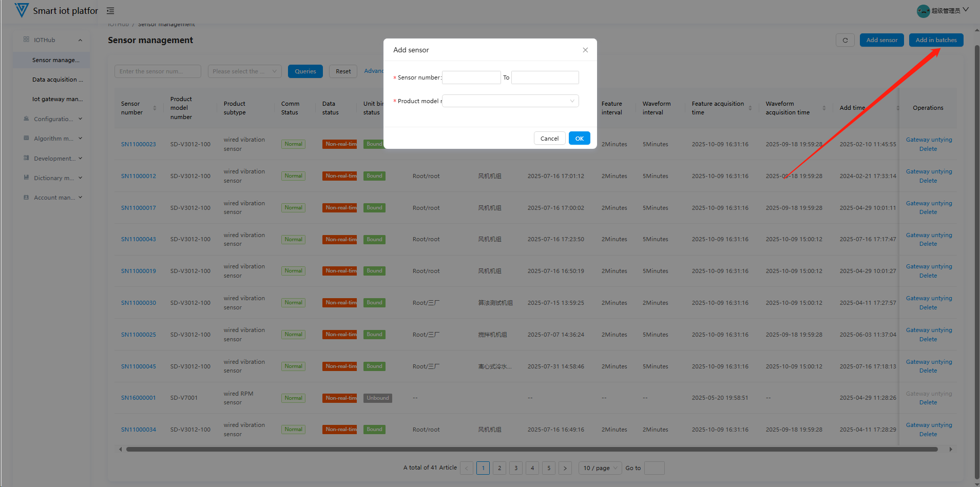
Task: Click Gateway untying for SN11000012
Action: click(929, 171)
